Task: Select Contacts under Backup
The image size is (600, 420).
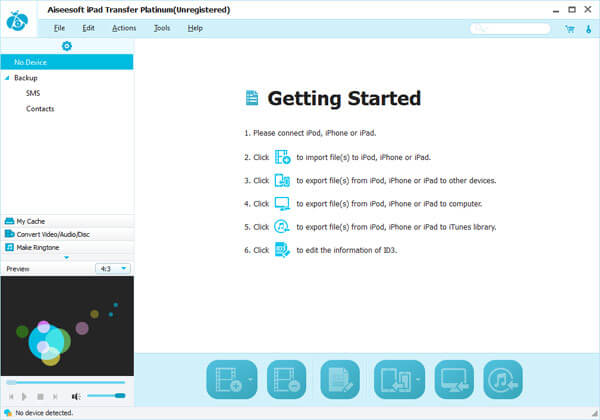Action: pyautogui.click(x=40, y=109)
